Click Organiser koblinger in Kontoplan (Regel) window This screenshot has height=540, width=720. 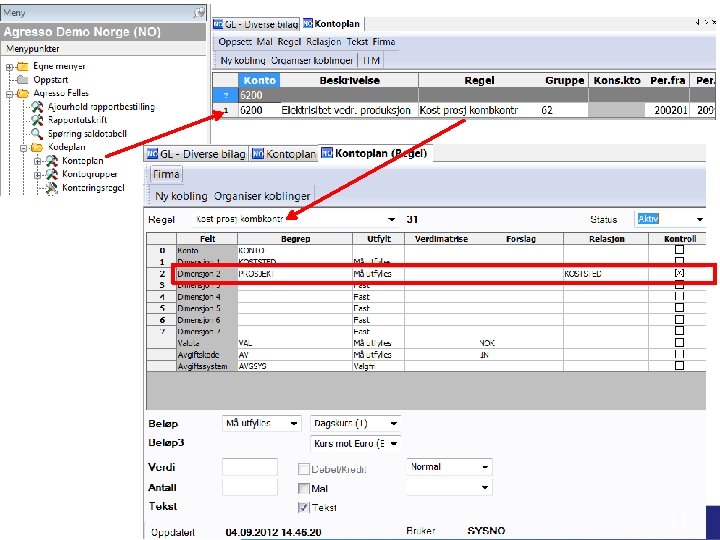[262, 196]
